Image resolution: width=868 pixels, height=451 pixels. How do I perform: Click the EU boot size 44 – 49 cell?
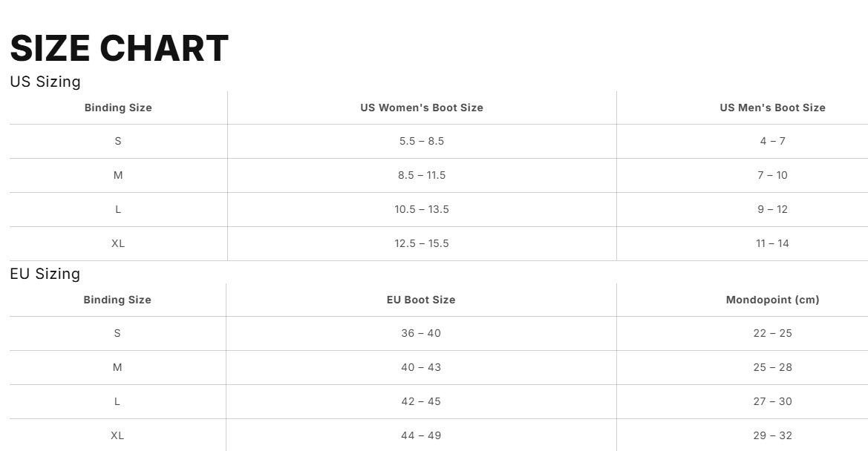[421, 435]
